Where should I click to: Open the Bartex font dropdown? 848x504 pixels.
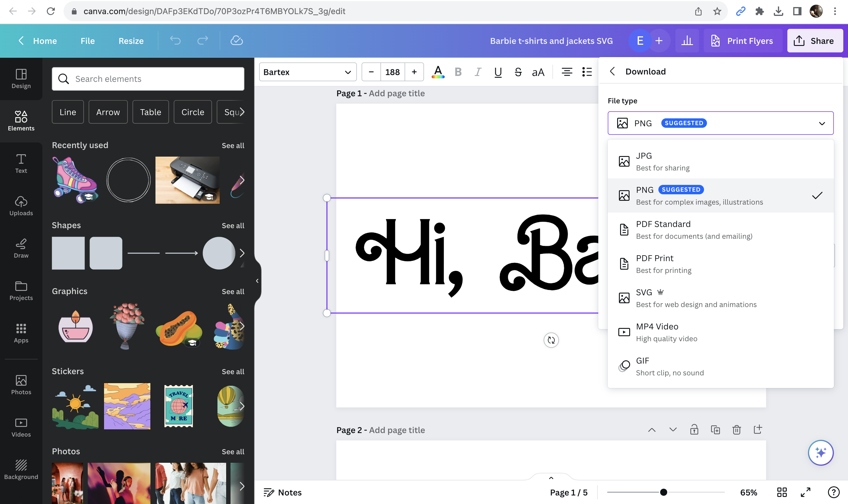pos(307,72)
